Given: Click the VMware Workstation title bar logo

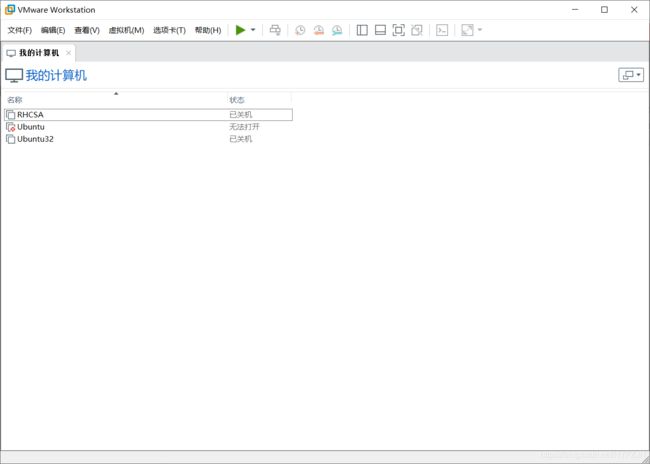Looking at the screenshot, I should pos(10,10).
